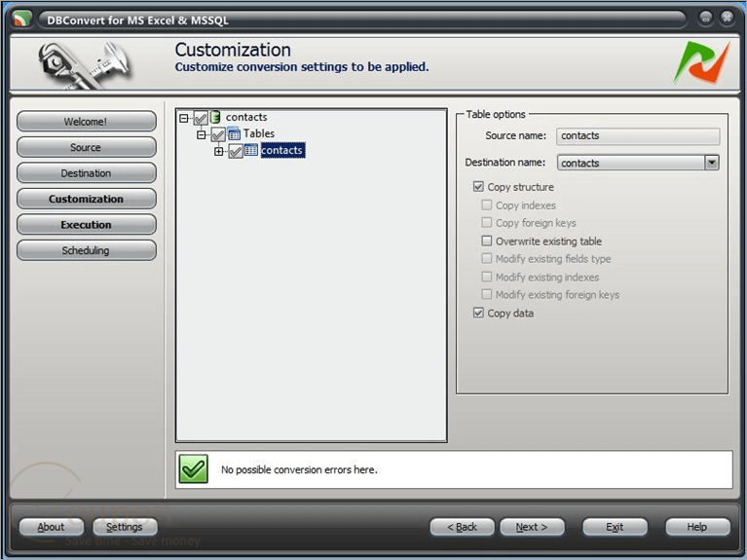Click the < Back button
Screen dimensions: 747x560
click(x=462, y=527)
